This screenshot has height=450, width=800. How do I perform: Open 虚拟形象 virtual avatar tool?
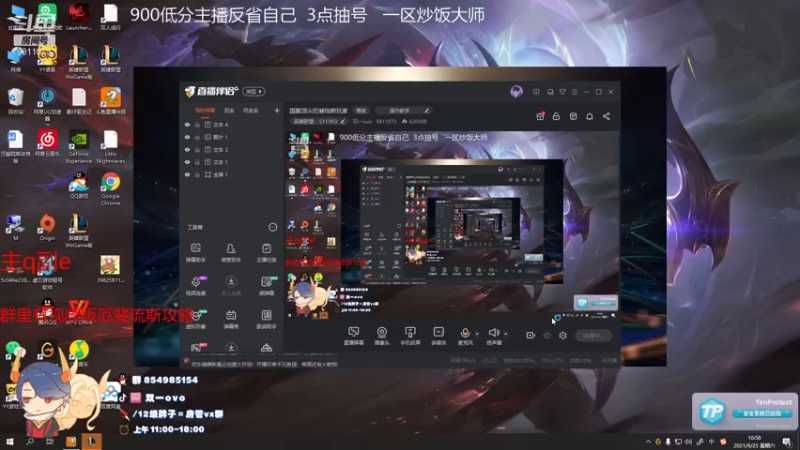(x=195, y=319)
